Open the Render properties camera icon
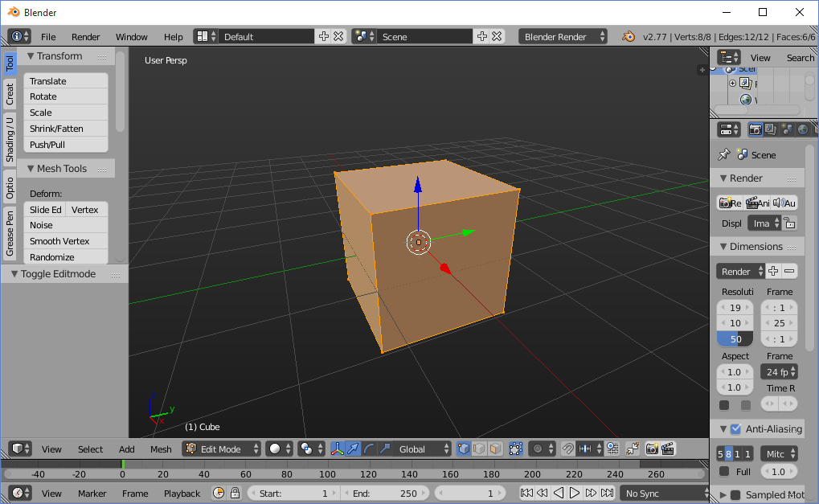819x504 pixels. [755, 129]
